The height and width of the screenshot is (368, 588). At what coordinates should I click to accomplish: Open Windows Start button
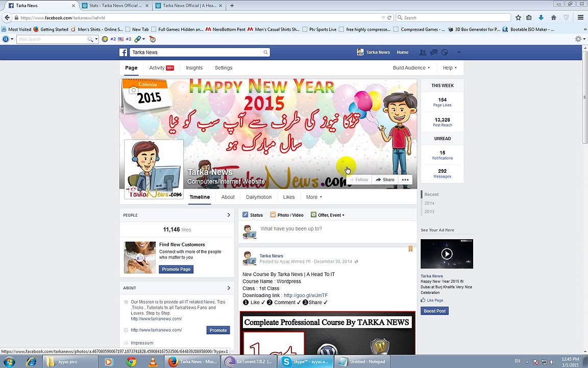9,362
